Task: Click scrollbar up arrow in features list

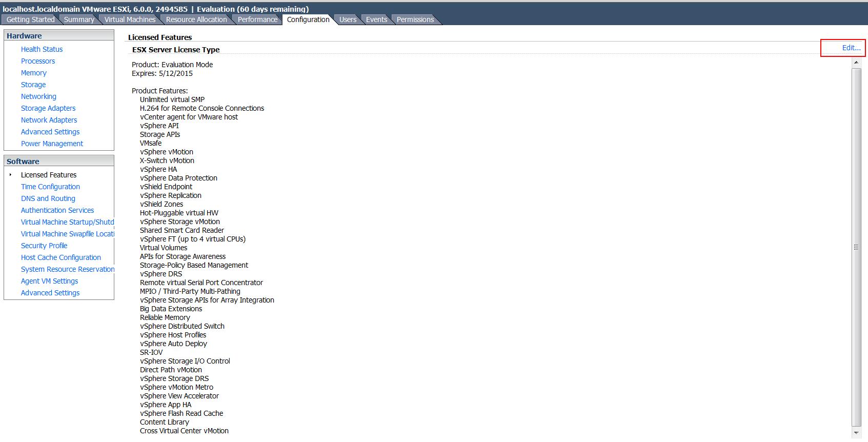Action: 856,63
